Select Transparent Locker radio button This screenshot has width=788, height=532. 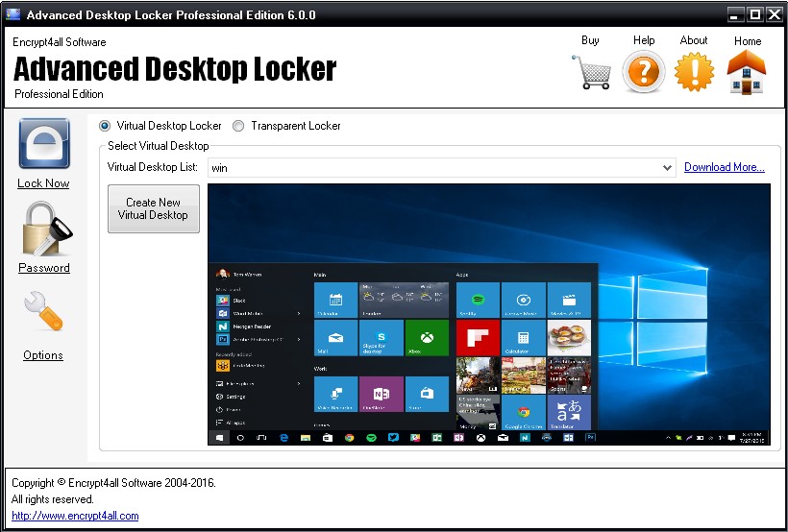point(238,126)
